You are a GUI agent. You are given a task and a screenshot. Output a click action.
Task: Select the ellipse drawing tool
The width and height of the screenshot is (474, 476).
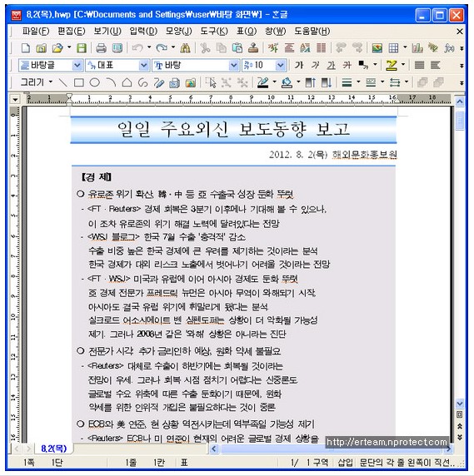click(95, 82)
